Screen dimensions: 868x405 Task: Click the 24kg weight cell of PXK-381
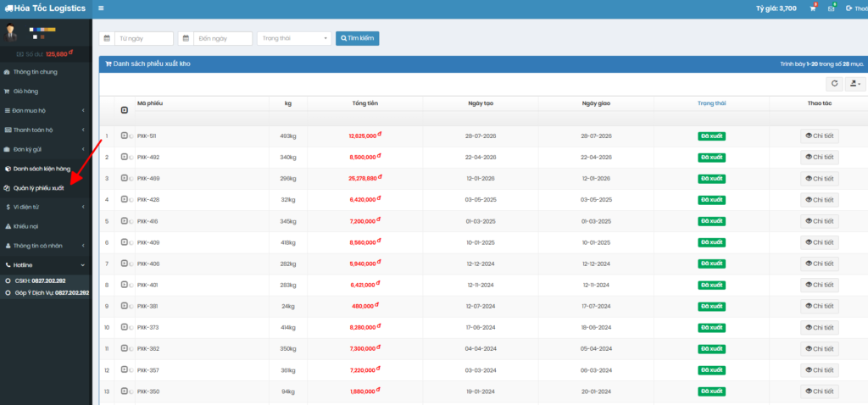(x=288, y=306)
